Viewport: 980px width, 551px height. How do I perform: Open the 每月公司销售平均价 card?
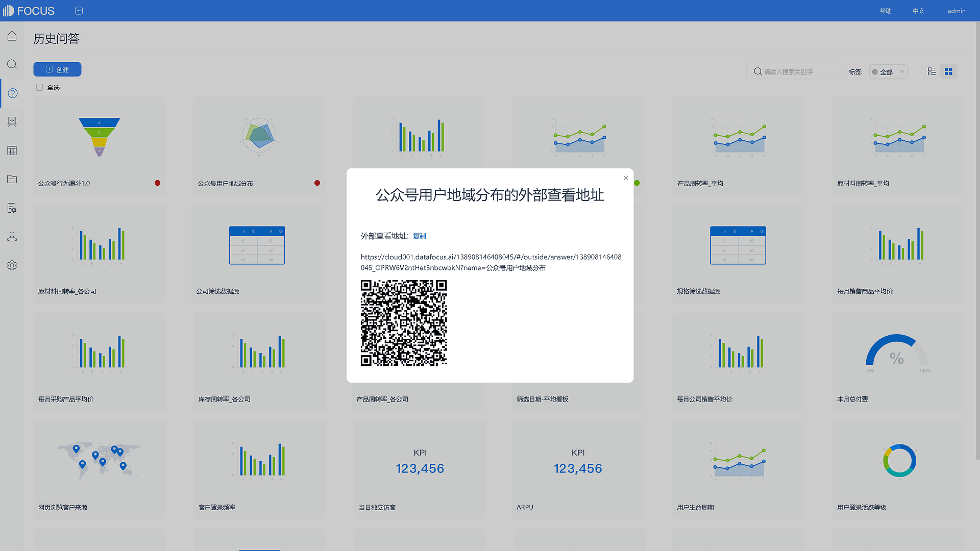pos(738,362)
